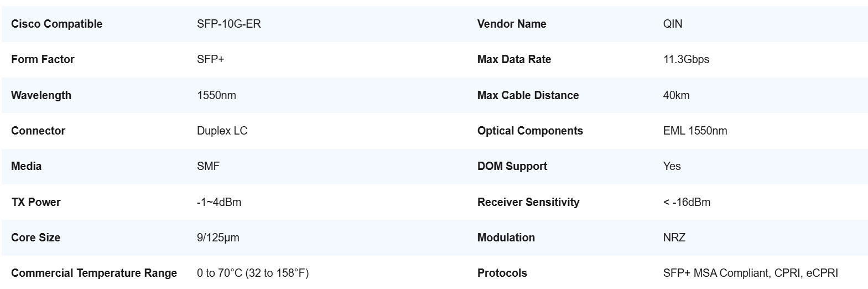Select the Optical Components label

coord(529,131)
